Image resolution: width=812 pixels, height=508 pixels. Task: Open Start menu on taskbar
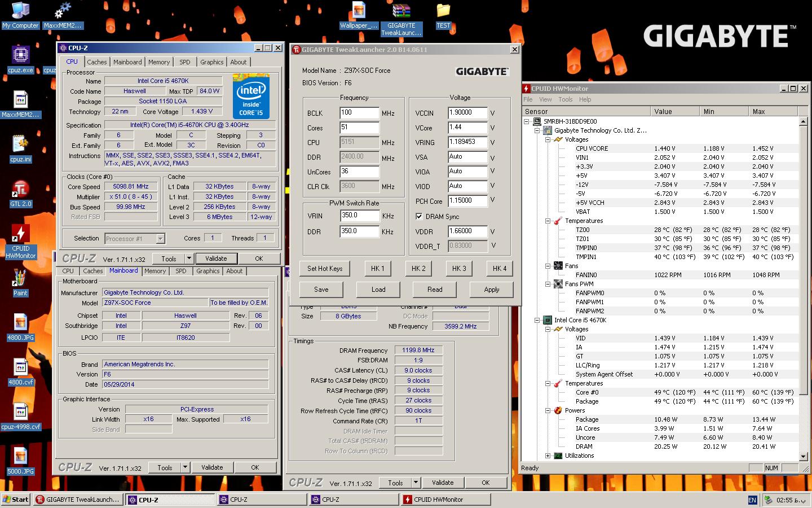16,500
